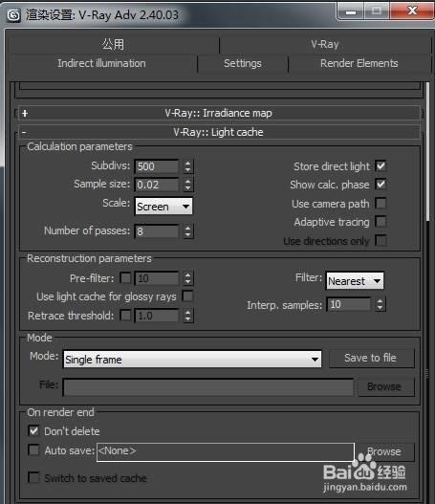Click the Interp. samples value field
The width and height of the screenshot is (435, 504).
pos(349,304)
